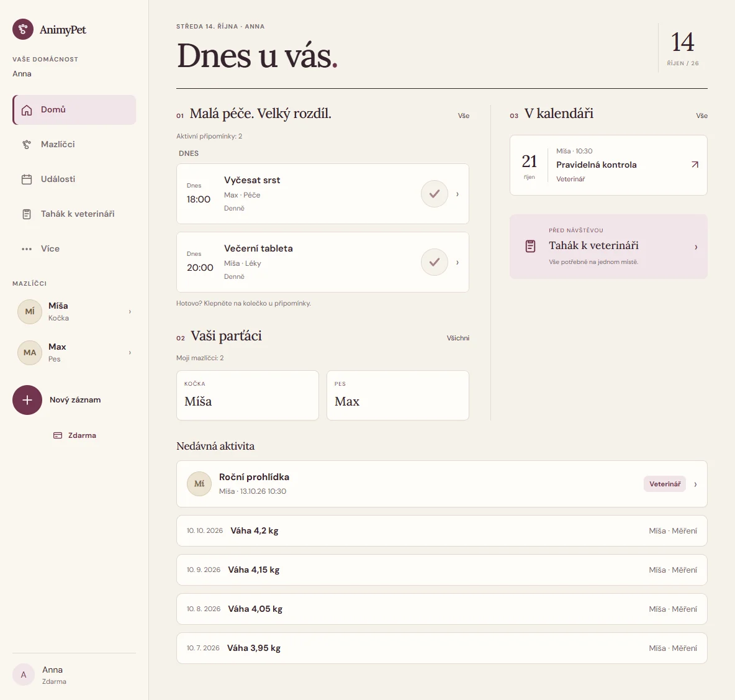735x700 pixels.
Task: Click the paw icon beside Mazlíčci in the menu
Action: pos(27,145)
